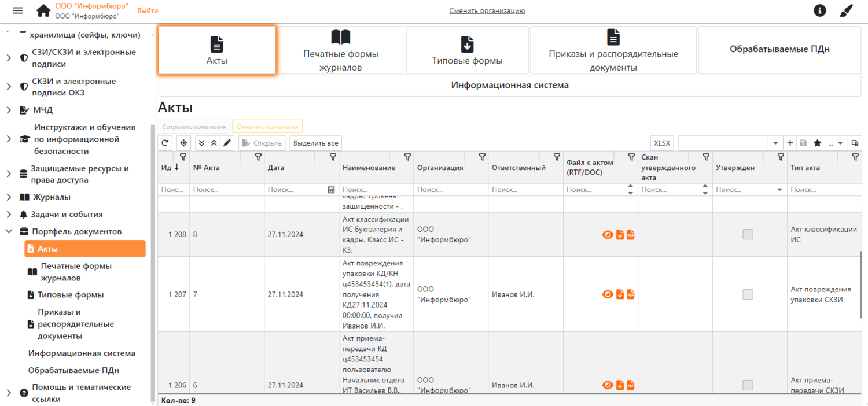
Task: Open filter for the Ответственный column
Action: pyautogui.click(x=557, y=157)
